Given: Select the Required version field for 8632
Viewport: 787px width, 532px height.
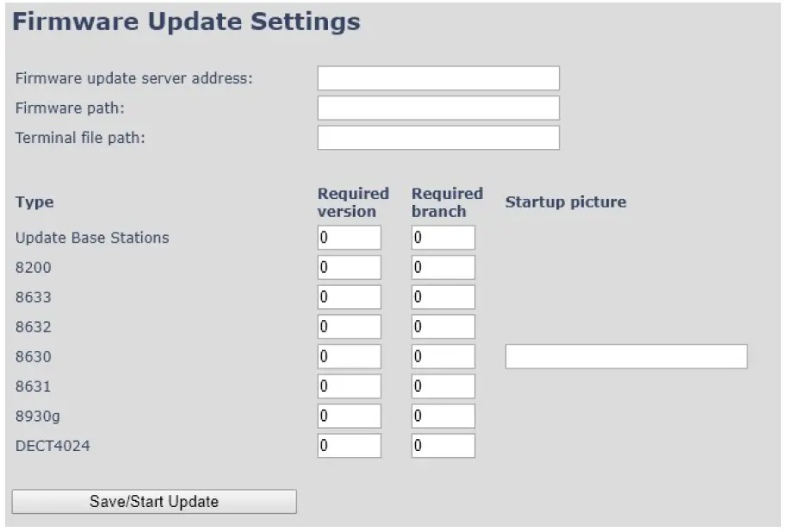Looking at the screenshot, I should 349,326.
